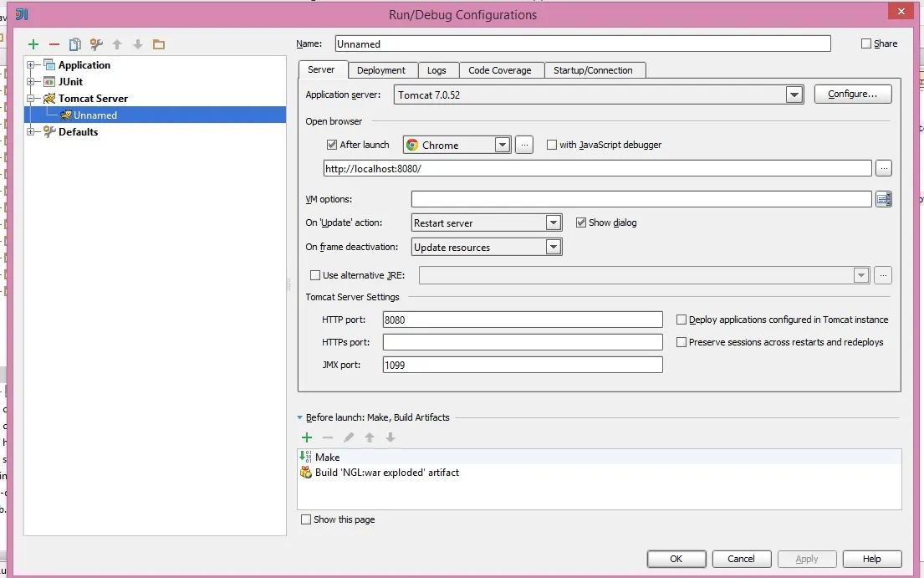The height and width of the screenshot is (578, 924).
Task: Select Unnamed configuration in tree
Action: pyautogui.click(x=155, y=115)
